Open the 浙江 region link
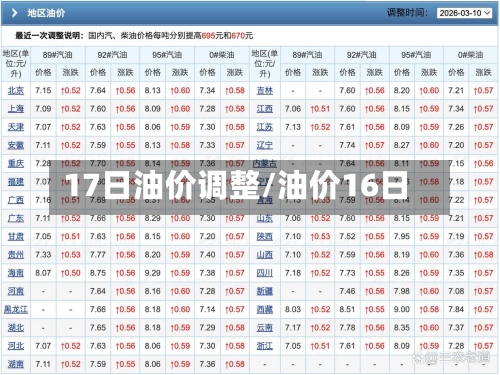Image resolution: width=500 pixels, height=375 pixels. point(265,346)
